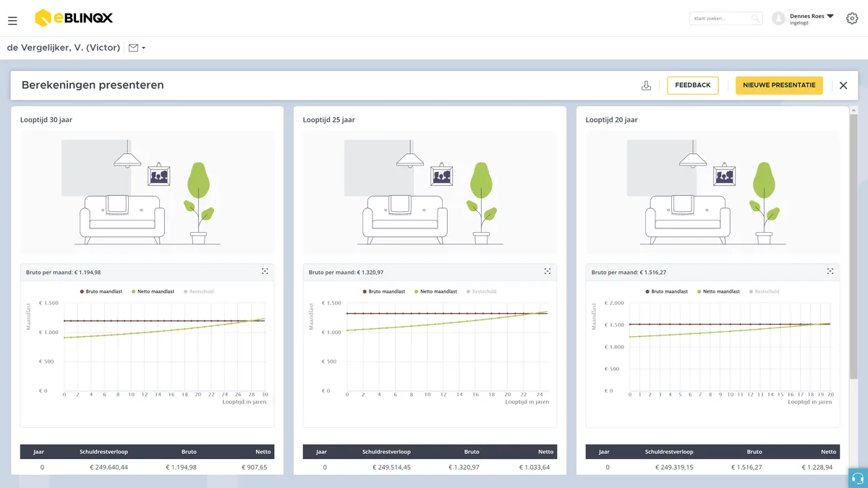The width and height of the screenshot is (868, 488).
Task: Click the FEEDBACK button
Action: point(693,85)
